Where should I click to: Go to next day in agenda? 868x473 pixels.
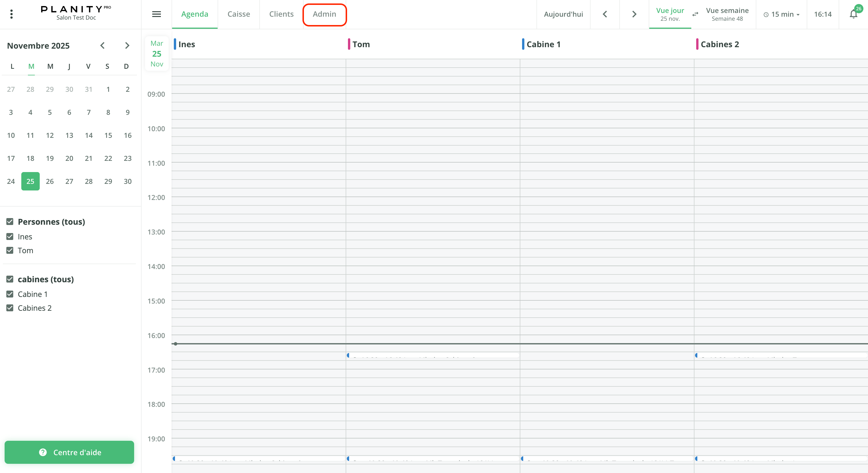pyautogui.click(x=634, y=14)
